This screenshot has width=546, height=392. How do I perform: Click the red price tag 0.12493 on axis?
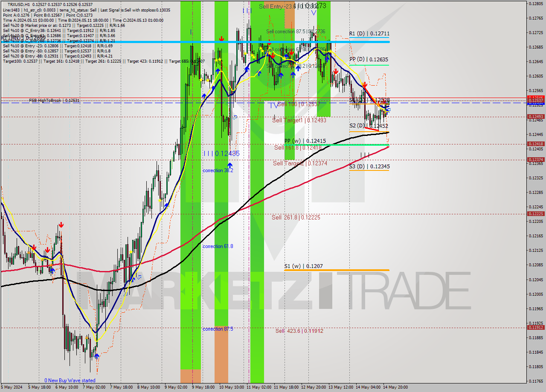536,117
